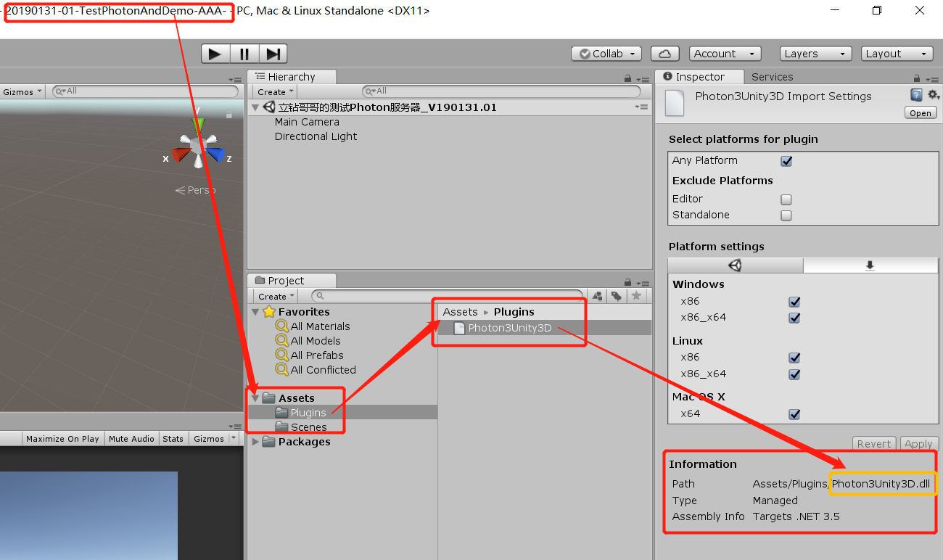Screen dimensions: 943x560
Task: Click the Assets folder icon
Action: (x=269, y=398)
